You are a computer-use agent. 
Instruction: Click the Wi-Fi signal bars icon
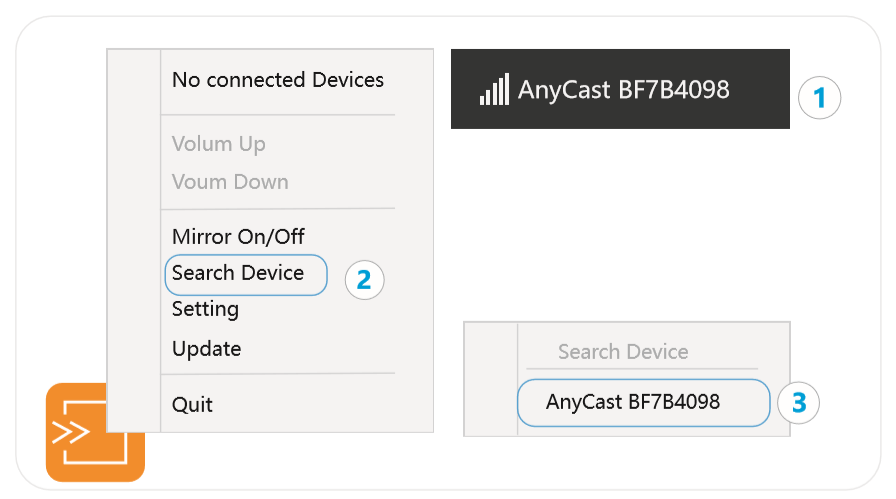tap(494, 90)
